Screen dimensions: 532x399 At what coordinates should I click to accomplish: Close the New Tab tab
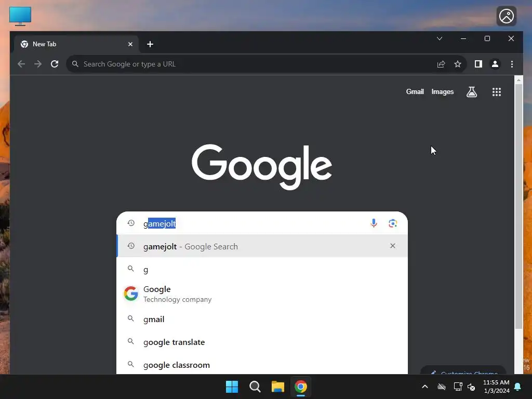(x=130, y=44)
